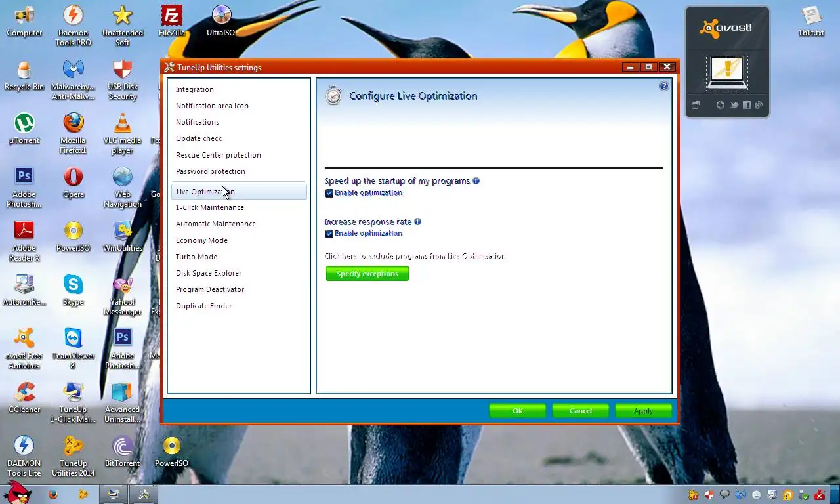The image size is (840, 504).
Task: Select the Web Navigation desktop icon
Action: 122,188
